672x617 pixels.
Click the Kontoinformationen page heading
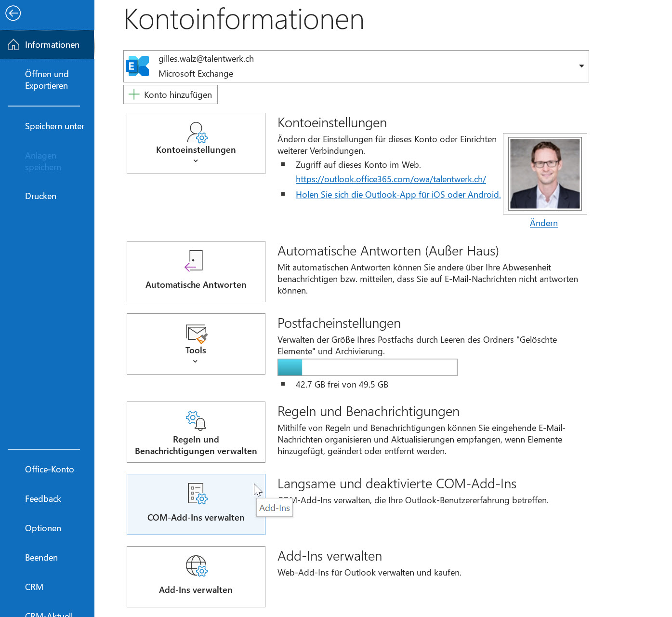[x=244, y=19]
